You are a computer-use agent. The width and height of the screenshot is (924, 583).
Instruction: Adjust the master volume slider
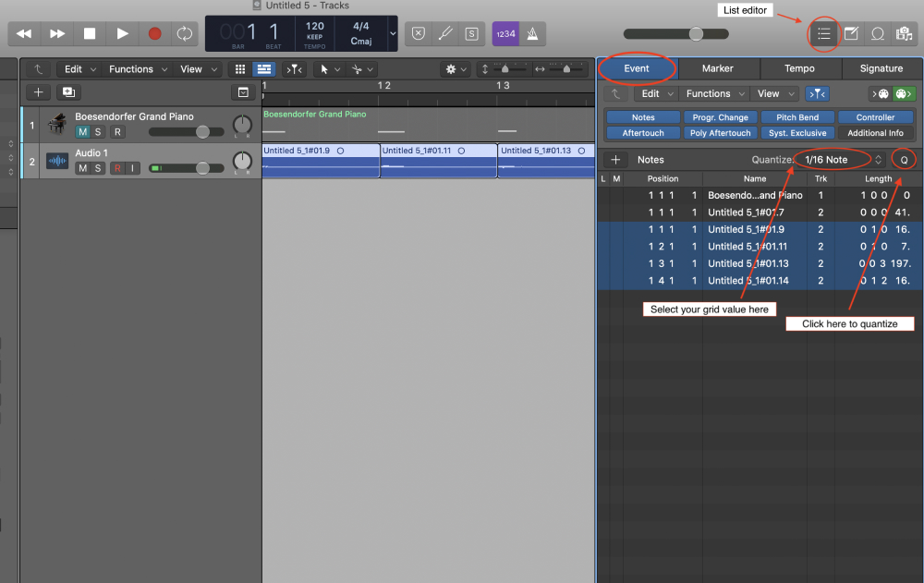tap(676, 33)
